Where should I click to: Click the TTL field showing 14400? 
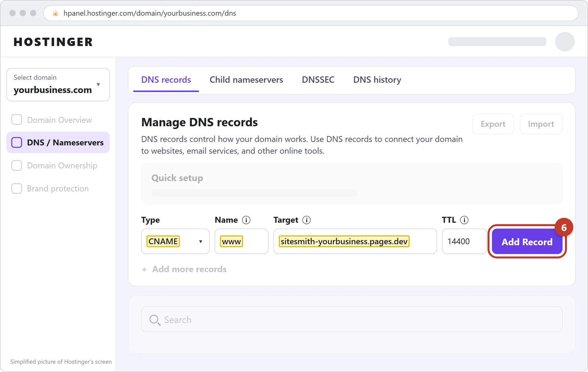point(464,242)
